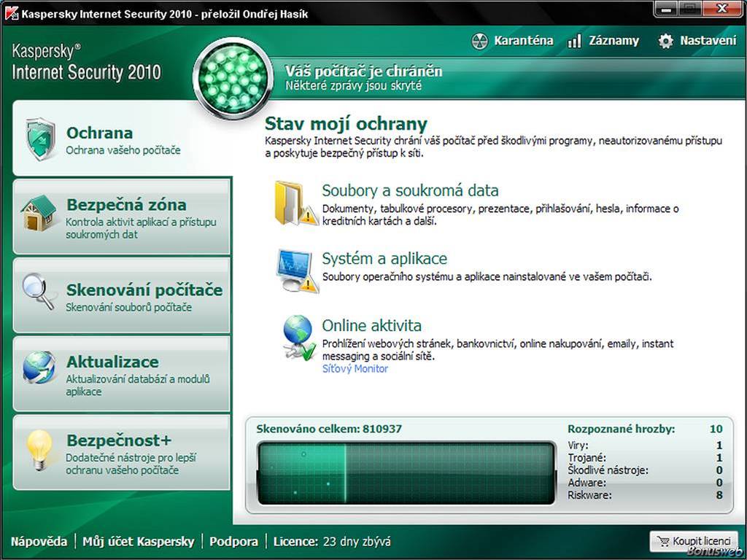This screenshot has width=747, height=560.
Task: Click the Bezpečnost+ light bulb icon
Action: tap(39, 450)
